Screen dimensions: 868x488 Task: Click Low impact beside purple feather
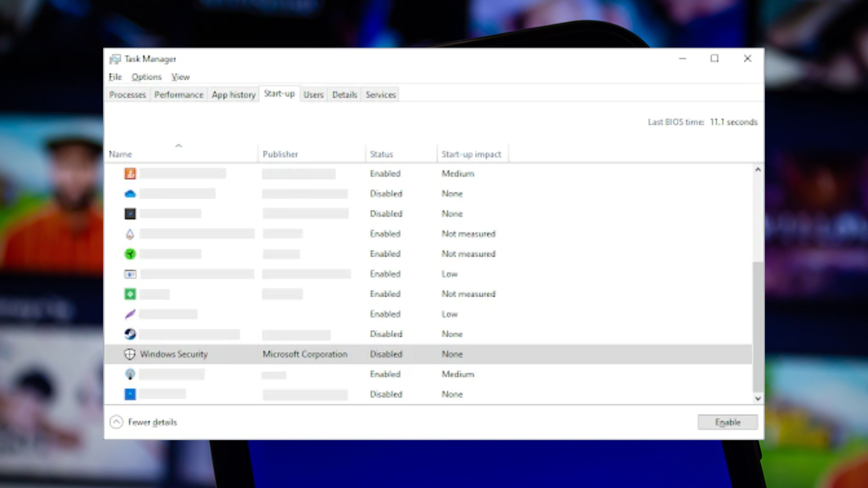[x=450, y=314]
